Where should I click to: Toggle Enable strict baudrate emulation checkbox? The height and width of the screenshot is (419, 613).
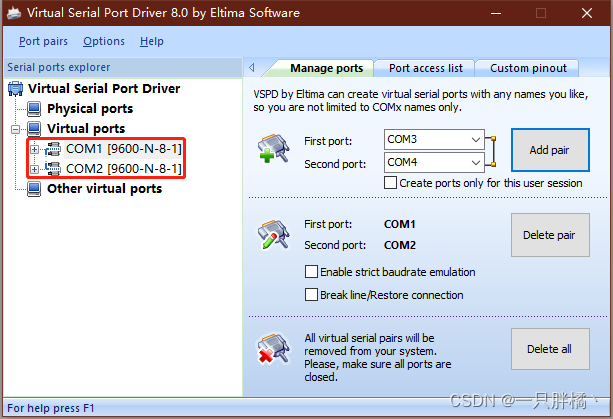[x=311, y=272]
